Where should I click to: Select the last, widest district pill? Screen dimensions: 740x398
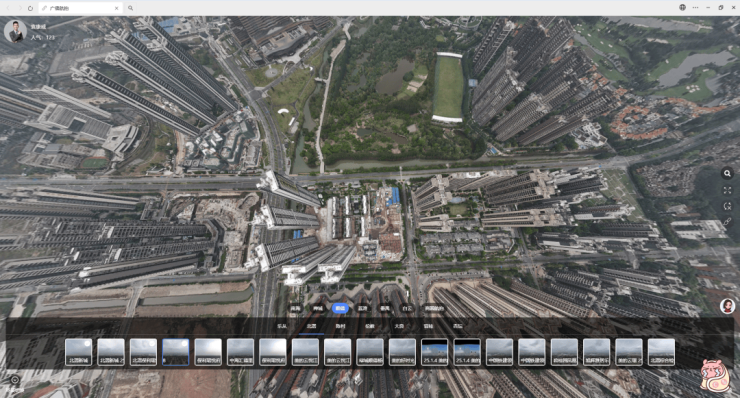[x=434, y=308]
